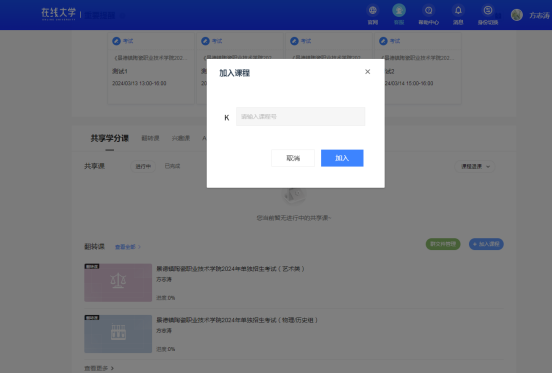
Task: Close the 加入课程 dialog with X
Action: [x=367, y=72]
